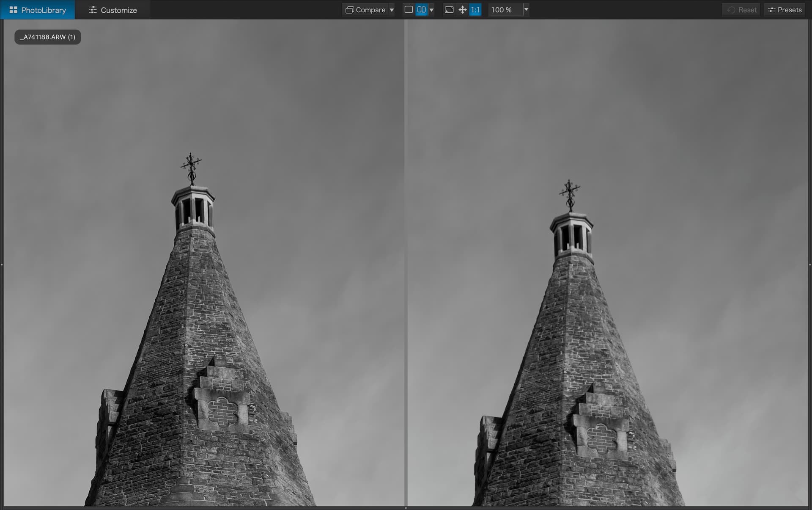
Task: Click the left edge panel handle
Action: pos(2,265)
